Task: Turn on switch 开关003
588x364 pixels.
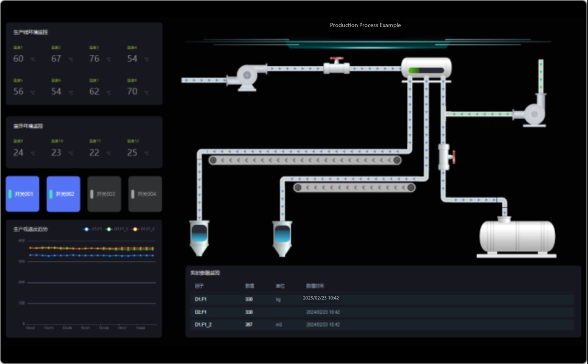Action: click(104, 194)
